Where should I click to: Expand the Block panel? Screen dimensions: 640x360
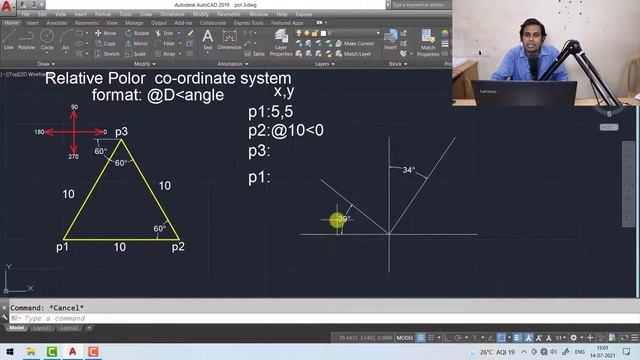pos(398,64)
